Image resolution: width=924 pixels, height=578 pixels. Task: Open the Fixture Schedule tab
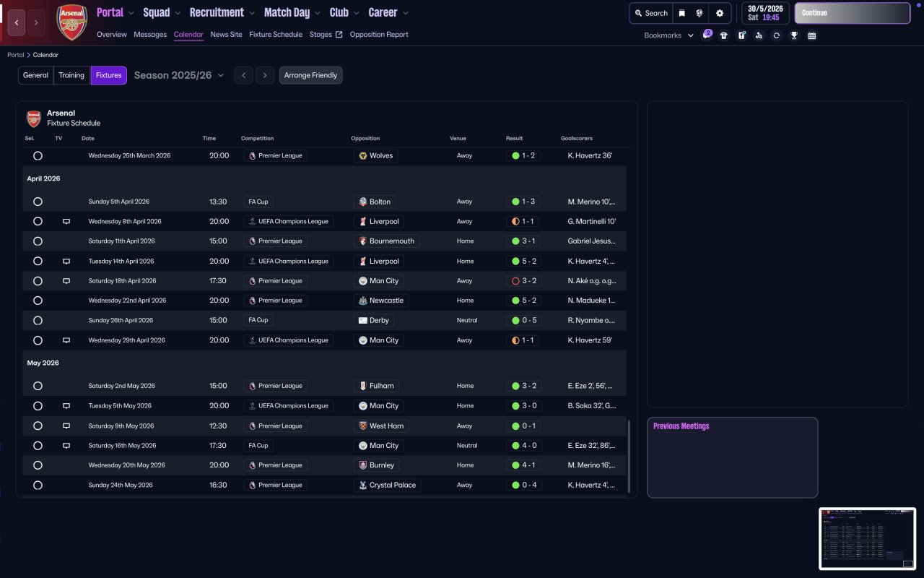276,35
